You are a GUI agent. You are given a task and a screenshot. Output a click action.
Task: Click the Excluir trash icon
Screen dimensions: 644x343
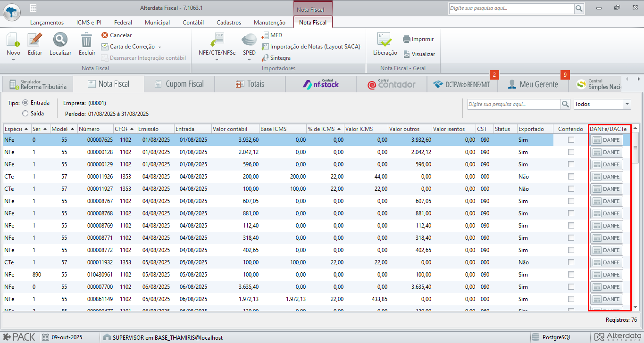click(x=87, y=41)
